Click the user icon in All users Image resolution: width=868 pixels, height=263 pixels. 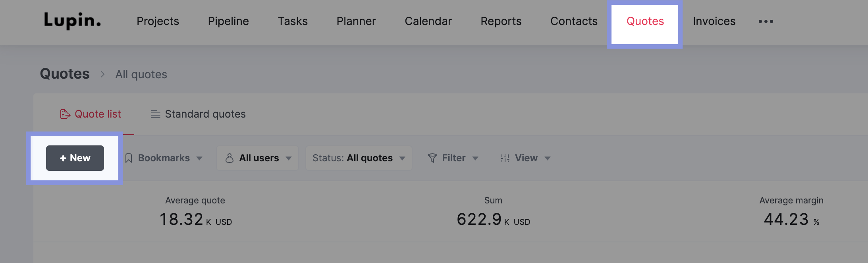click(x=230, y=159)
